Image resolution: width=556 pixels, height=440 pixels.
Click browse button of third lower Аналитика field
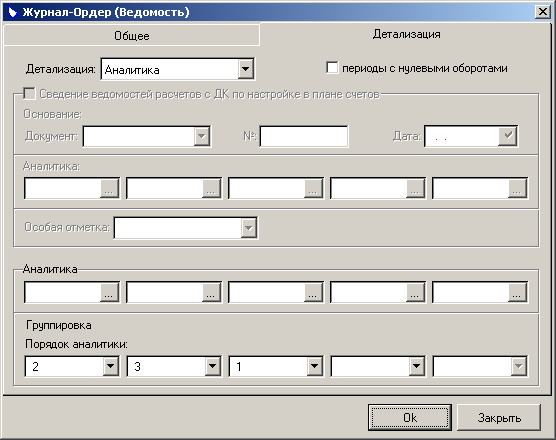[313, 293]
